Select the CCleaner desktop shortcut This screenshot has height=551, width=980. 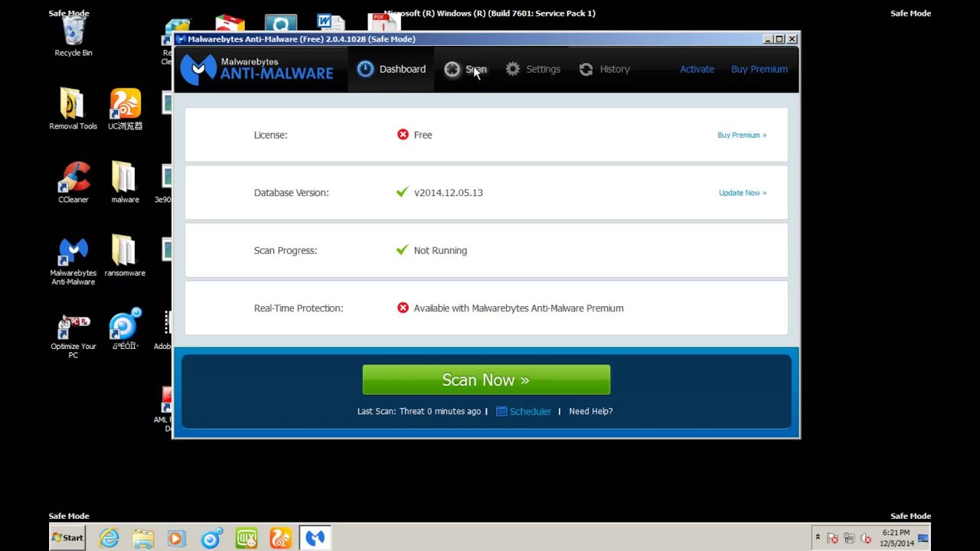(x=73, y=182)
